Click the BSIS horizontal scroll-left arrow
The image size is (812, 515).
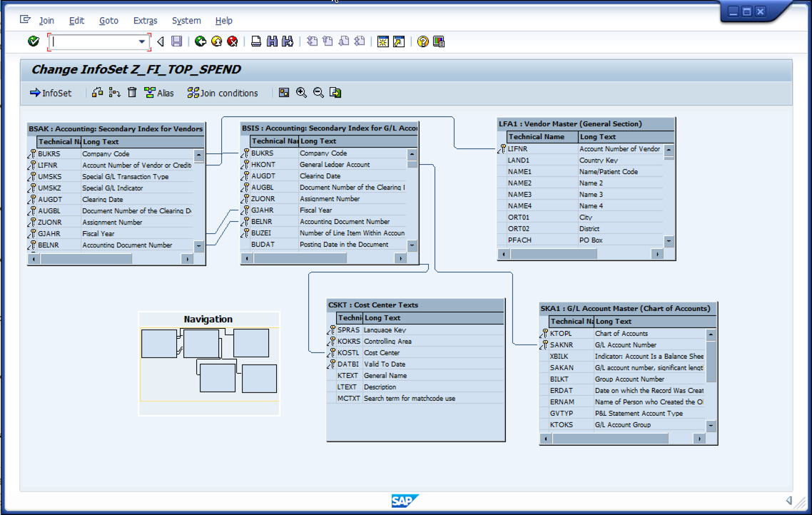[x=247, y=258]
